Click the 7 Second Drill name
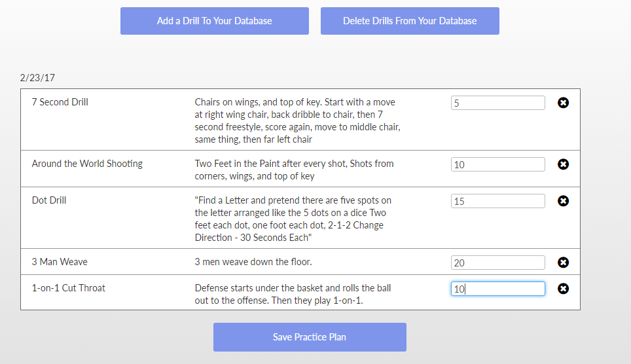 click(x=60, y=102)
